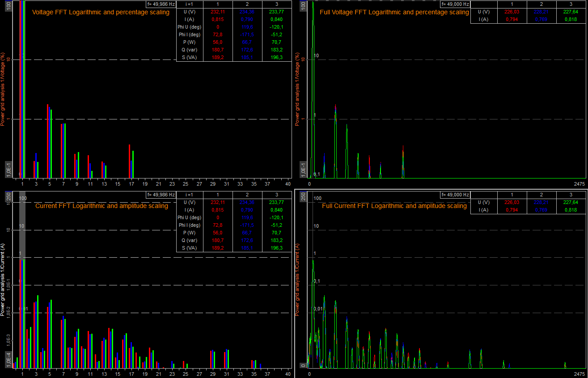
Task: Click the red 232,11 value in the percentage-scaling harmonic table
Action: point(218,12)
